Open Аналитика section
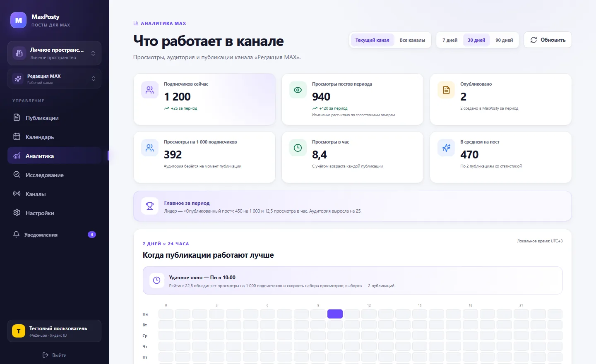596x364 pixels. [54, 156]
